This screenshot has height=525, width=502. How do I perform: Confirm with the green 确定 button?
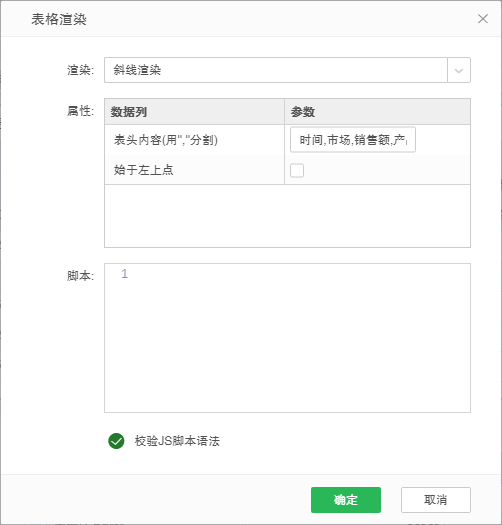pyautogui.click(x=346, y=500)
